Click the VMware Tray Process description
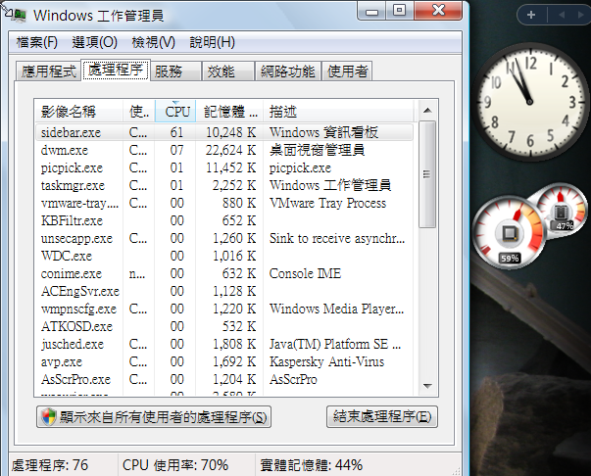Screen dimensions: 591x476 pyautogui.click(x=328, y=203)
